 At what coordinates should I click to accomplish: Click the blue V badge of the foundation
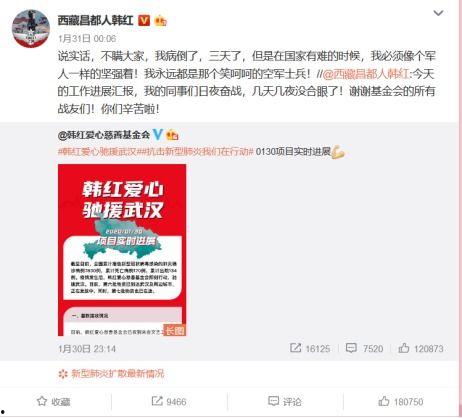click(x=157, y=135)
